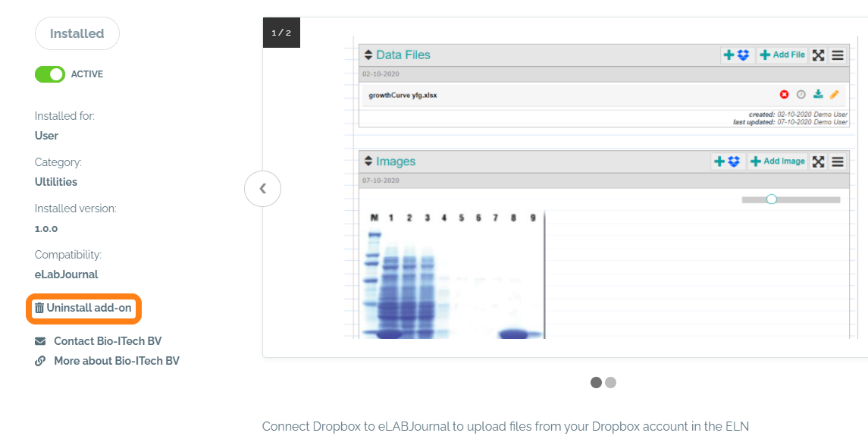Click the Dropbox add icon in Data Files
This screenshot has width=868, height=439.
click(x=736, y=55)
